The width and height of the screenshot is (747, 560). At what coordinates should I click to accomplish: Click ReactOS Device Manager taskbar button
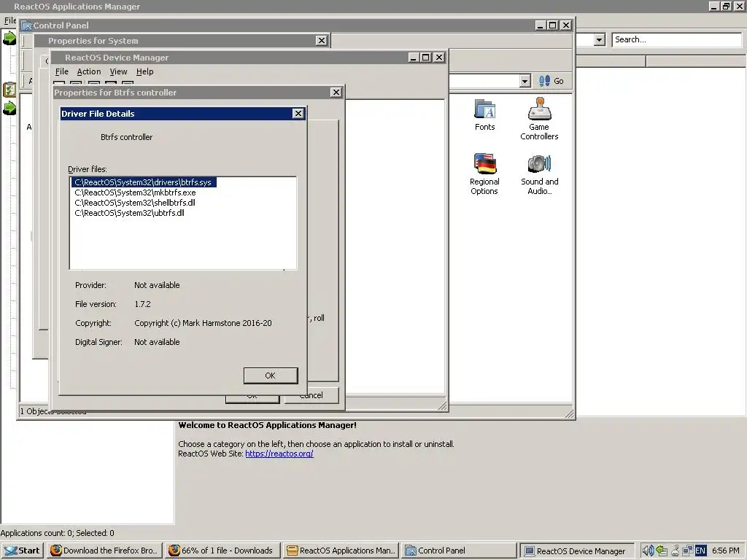pyautogui.click(x=577, y=551)
